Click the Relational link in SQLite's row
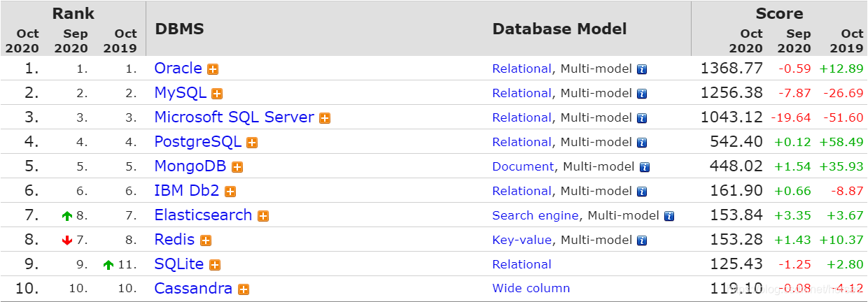Screen dimensions: 868x302 pyautogui.click(x=521, y=264)
